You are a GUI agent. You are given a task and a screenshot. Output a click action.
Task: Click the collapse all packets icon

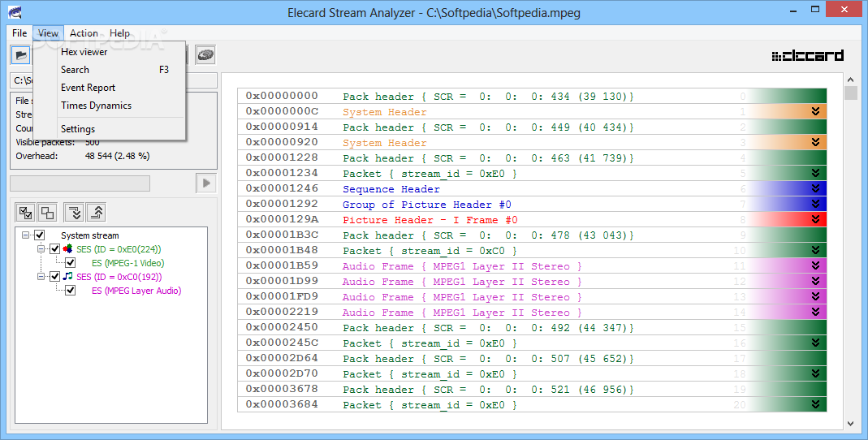coord(96,213)
